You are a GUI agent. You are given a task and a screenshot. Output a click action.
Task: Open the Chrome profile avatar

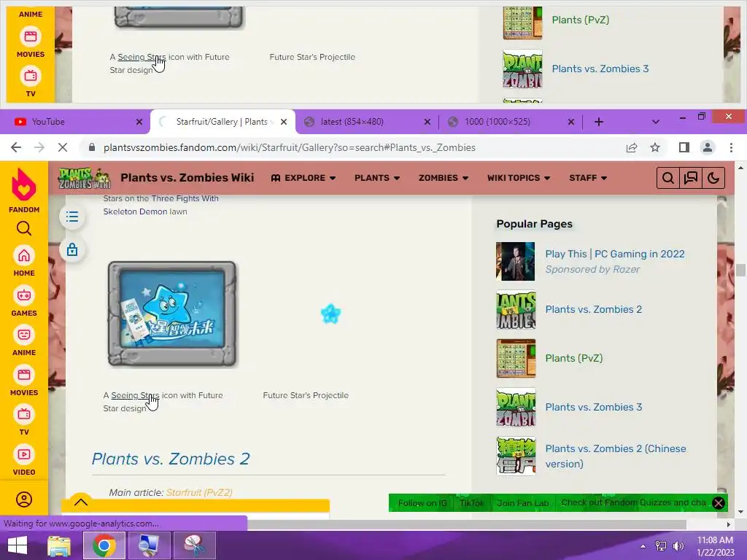click(708, 147)
